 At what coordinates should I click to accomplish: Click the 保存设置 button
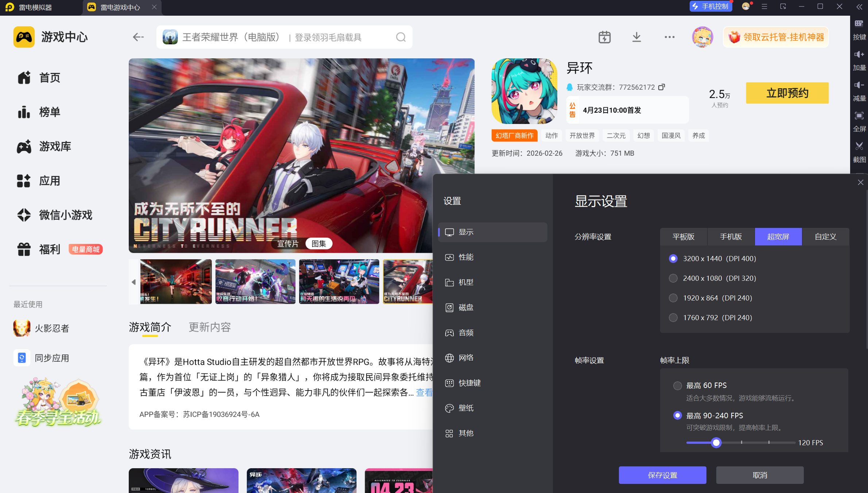click(662, 475)
